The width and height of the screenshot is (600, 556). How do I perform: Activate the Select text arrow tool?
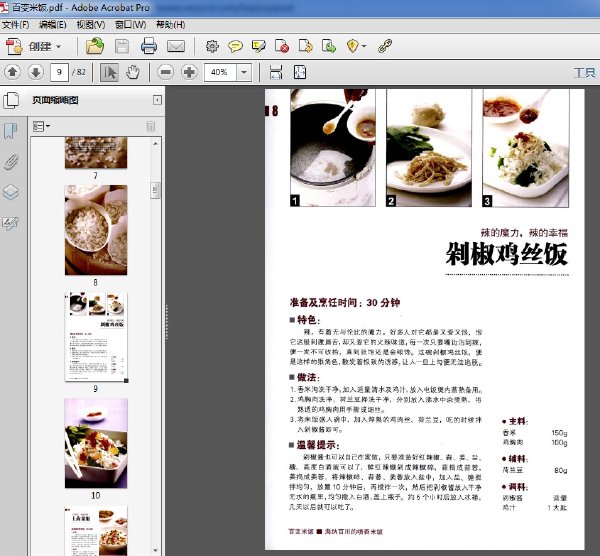click(109, 72)
